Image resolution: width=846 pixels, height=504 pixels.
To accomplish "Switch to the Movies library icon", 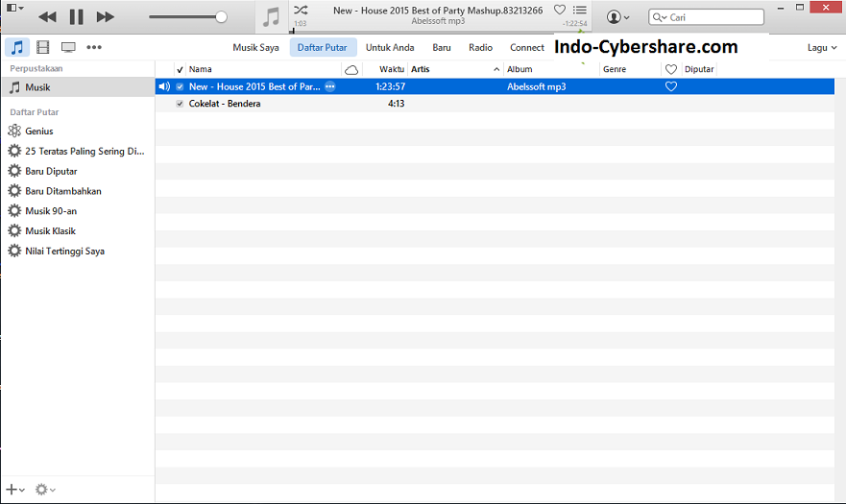I will tap(42, 47).
